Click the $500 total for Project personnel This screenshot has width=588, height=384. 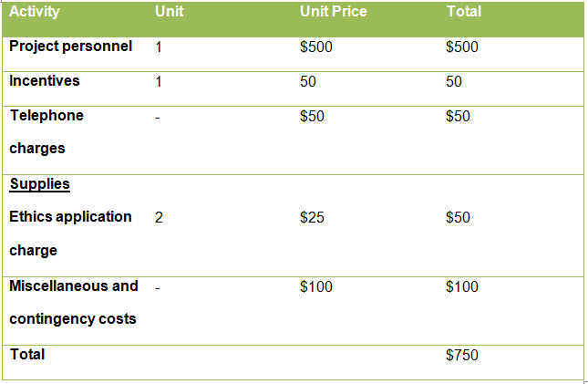(x=462, y=47)
